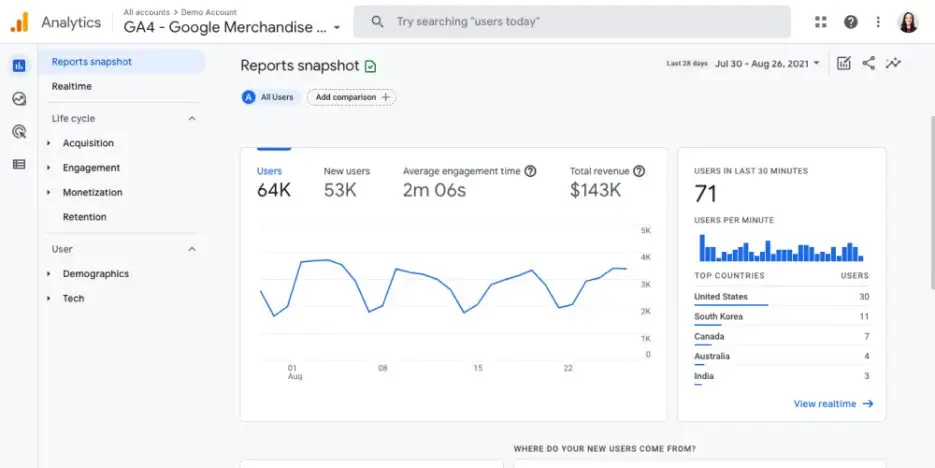Collapse the User section
This screenshot has height=468, width=935.
point(192,249)
